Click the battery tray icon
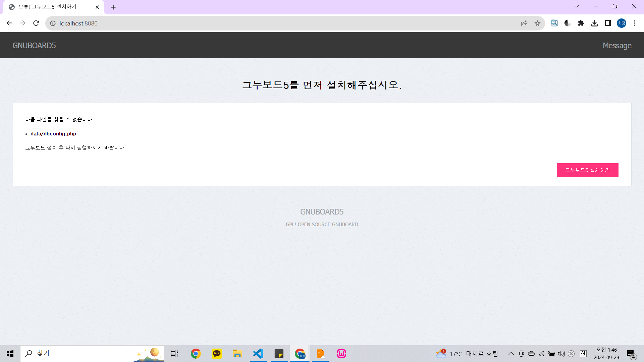The image size is (644, 362). (551, 354)
